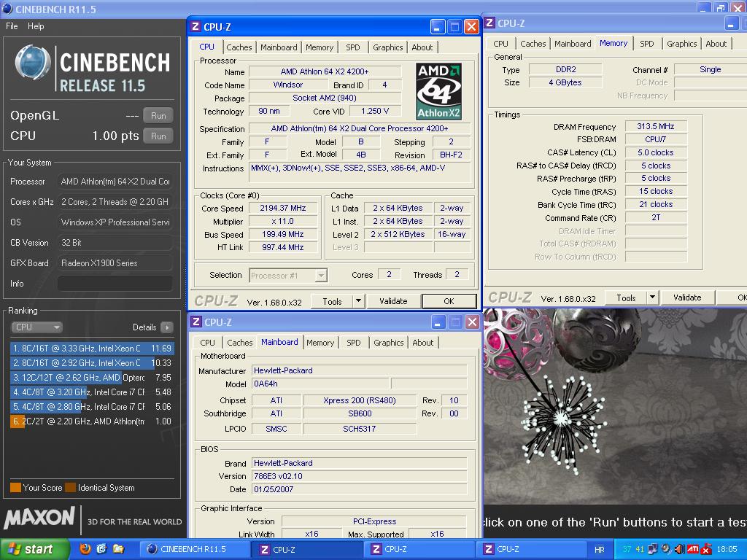
Task: Click Validate in Memory window
Action: pyautogui.click(x=687, y=297)
